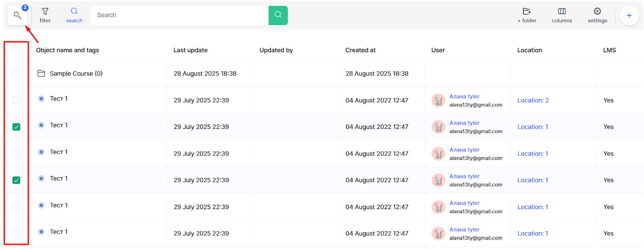This screenshot has width=644, height=249.
Task: Open the Sample Course folder icon
Action: (x=41, y=73)
